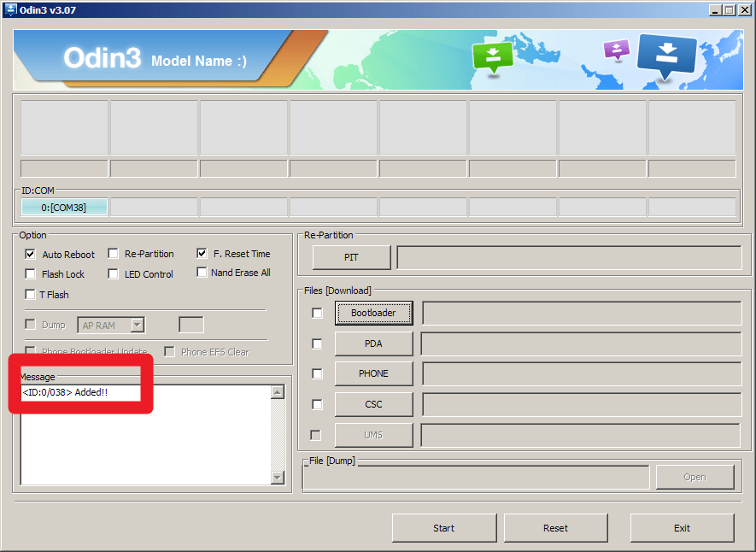
Task: Click the CSC file path field
Action: point(582,404)
